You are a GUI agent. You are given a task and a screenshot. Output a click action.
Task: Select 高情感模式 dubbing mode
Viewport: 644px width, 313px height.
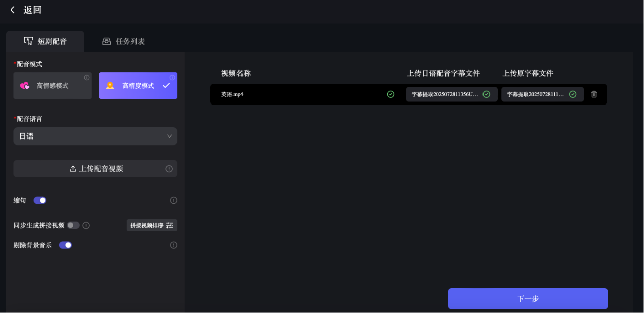coord(52,85)
